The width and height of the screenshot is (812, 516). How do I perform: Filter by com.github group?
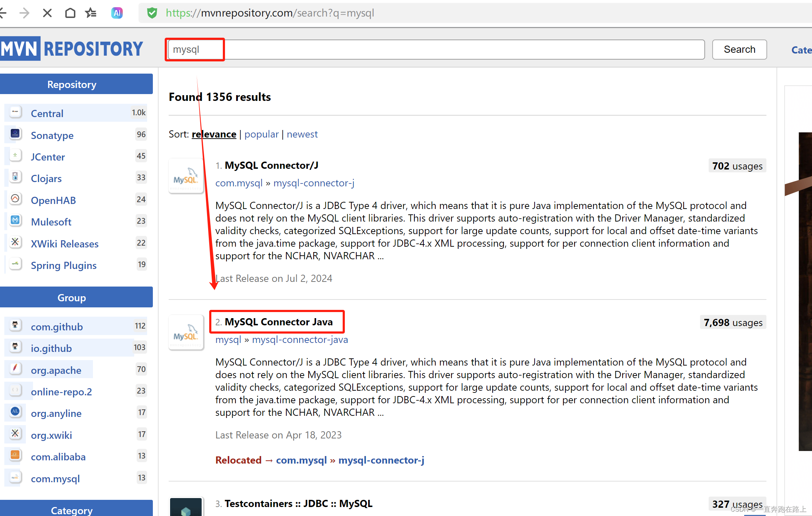(57, 327)
